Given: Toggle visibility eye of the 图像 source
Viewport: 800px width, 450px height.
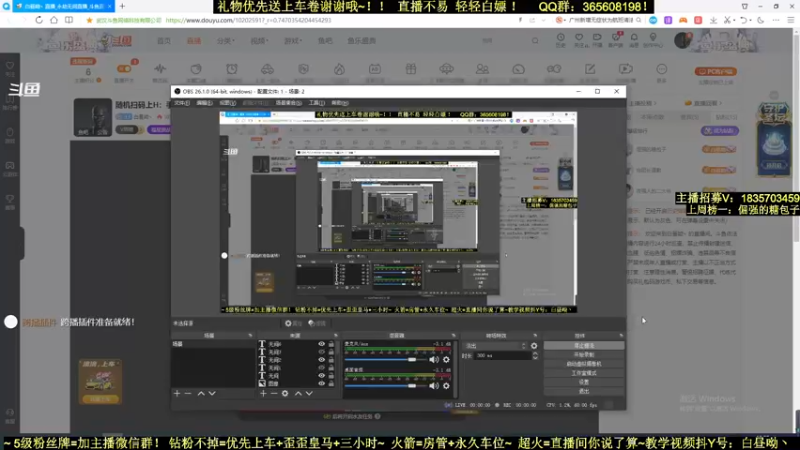Looking at the screenshot, I should (x=321, y=383).
